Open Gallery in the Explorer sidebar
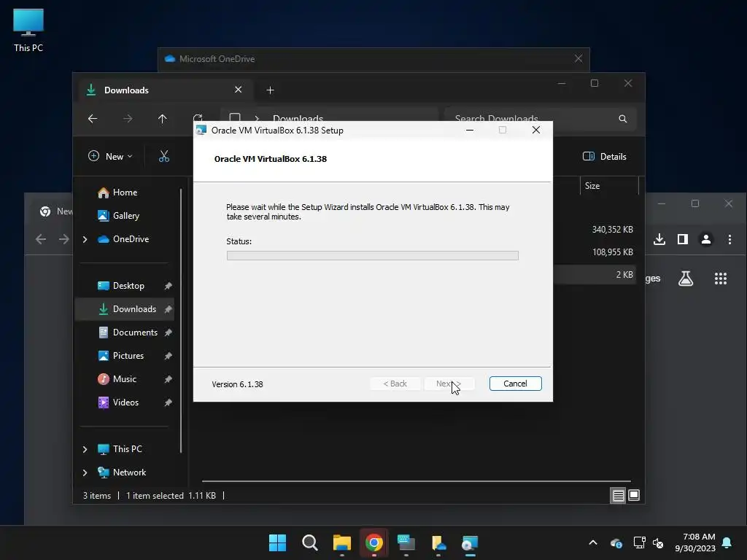Viewport: 747px width, 560px height. tap(125, 216)
